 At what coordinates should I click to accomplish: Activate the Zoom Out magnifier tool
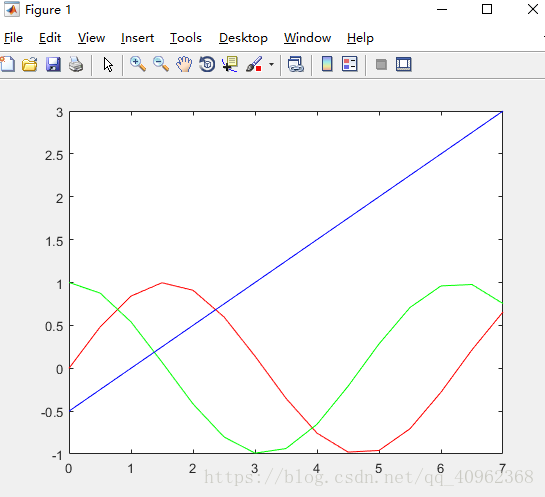pos(161,64)
